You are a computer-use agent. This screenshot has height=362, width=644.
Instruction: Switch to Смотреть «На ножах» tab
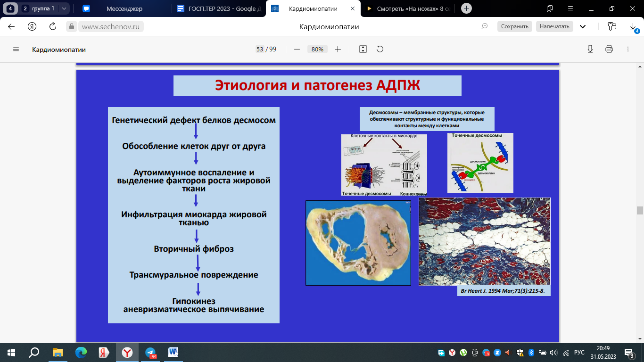pos(408,8)
